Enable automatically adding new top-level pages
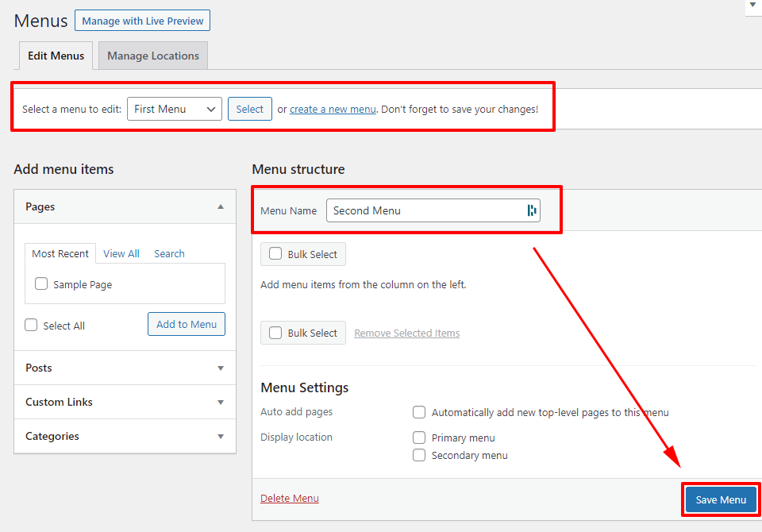This screenshot has height=532, width=762. (419, 412)
